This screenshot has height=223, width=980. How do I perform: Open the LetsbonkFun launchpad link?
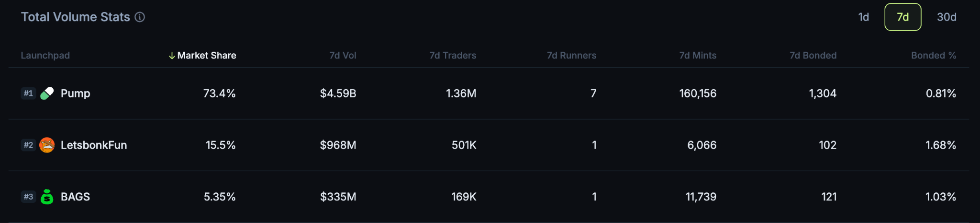click(94, 145)
